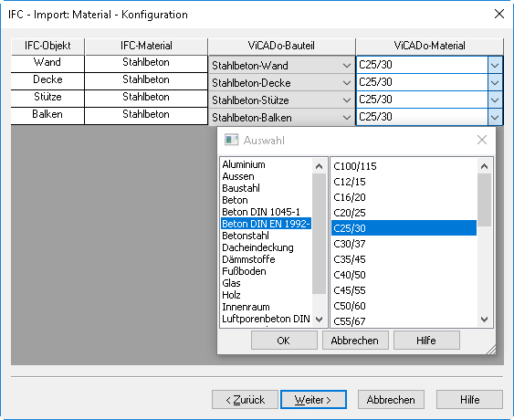Click the Auswahl popup window icon
The image size is (514, 420).
coord(231,140)
